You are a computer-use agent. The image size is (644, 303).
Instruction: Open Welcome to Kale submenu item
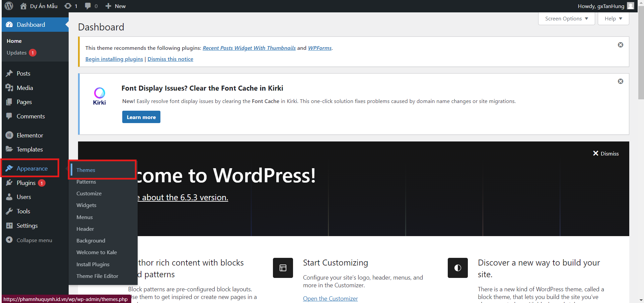pos(96,252)
